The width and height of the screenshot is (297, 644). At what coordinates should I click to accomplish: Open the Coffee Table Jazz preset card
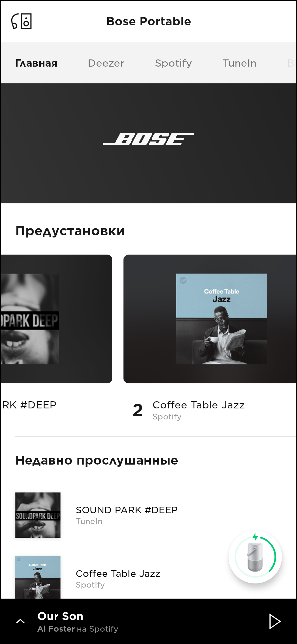[210, 319]
